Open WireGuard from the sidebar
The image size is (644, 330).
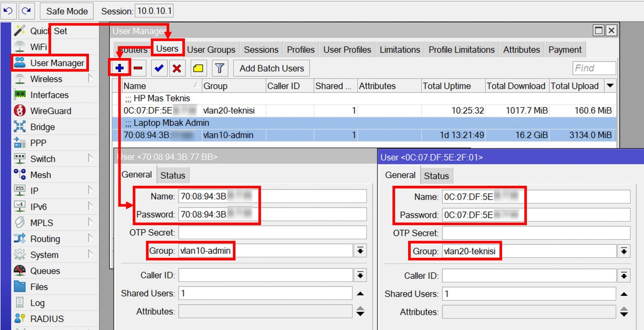click(50, 111)
